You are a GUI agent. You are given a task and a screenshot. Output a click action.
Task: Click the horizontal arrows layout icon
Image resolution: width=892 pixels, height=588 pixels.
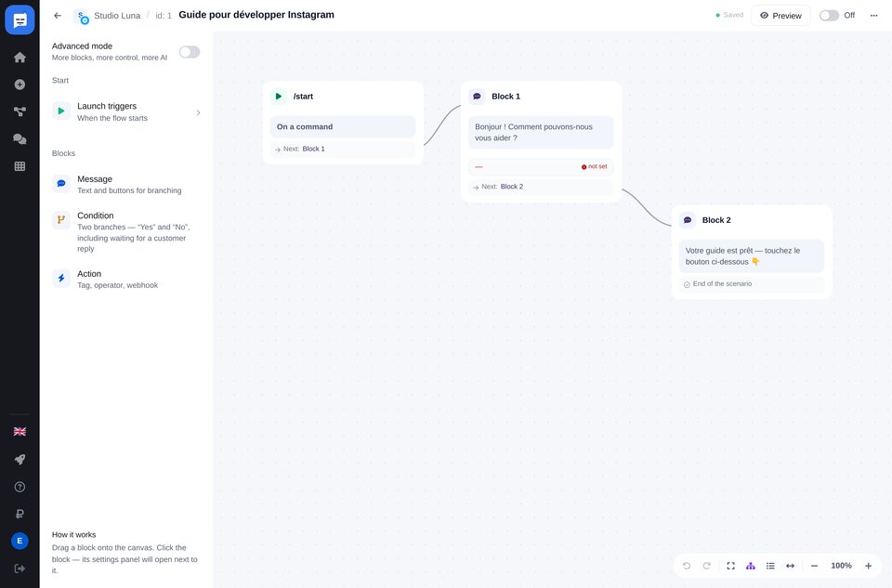790,566
